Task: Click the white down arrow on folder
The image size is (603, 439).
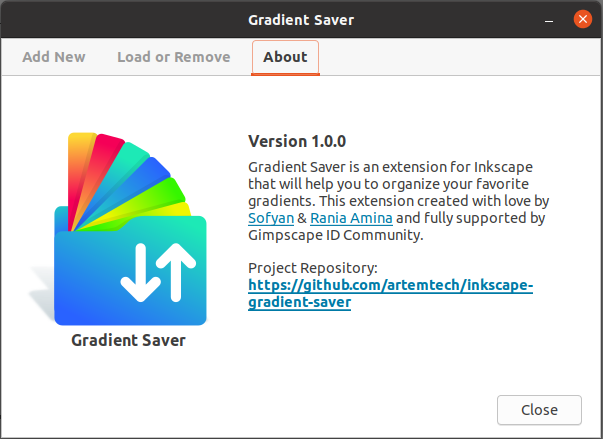Action: (x=140, y=273)
